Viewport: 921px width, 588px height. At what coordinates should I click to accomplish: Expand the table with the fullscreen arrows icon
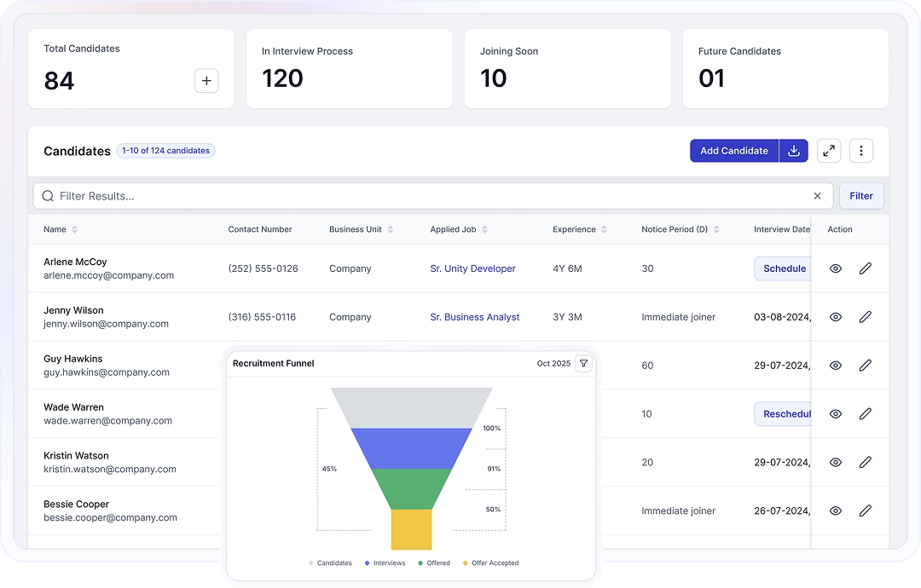point(828,150)
